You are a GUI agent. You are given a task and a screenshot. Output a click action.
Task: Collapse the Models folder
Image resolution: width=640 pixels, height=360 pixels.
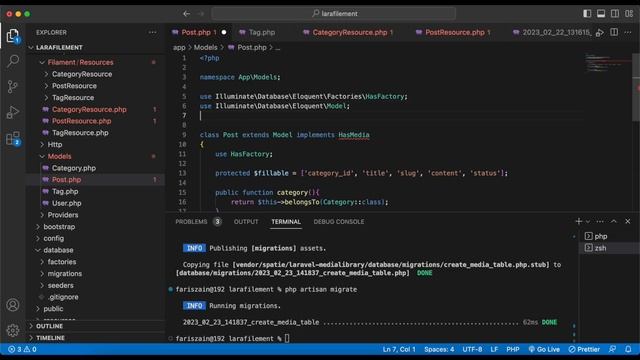(x=59, y=156)
